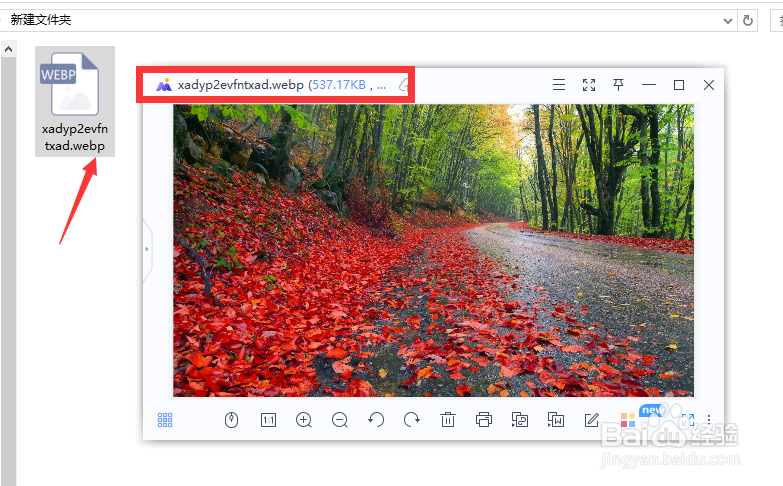Select the xadyp2evfntxad.webp file in Explorer
This screenshot has height=486, width=783.
click(x=75, y=101)
